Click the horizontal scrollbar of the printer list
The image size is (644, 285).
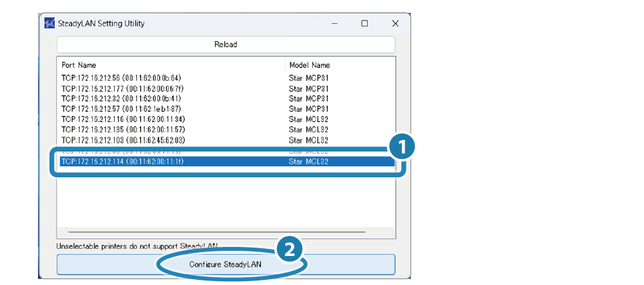(217, 232)
